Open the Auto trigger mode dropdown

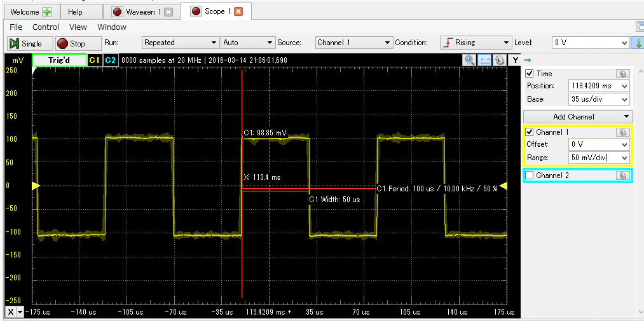[248, 43]
